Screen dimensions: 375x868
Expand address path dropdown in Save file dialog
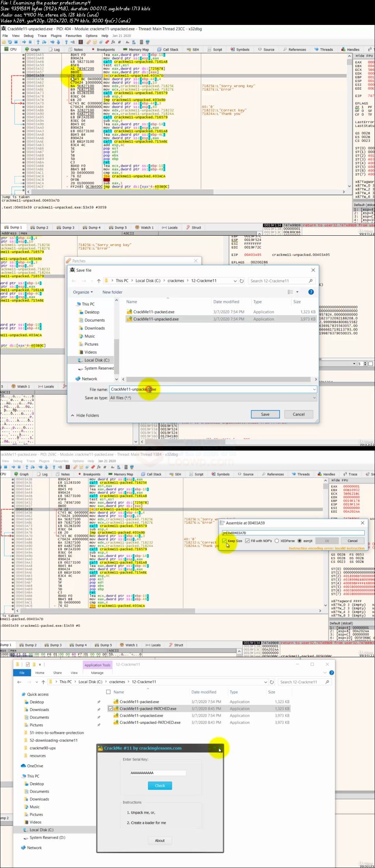coord(235,281)
